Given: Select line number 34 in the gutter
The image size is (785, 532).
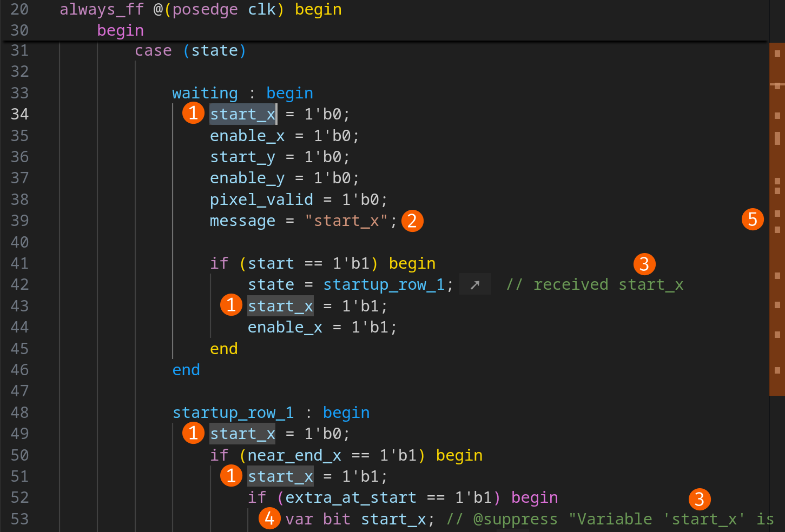Looking at the screenshot, I should click(x=19, y=115).
